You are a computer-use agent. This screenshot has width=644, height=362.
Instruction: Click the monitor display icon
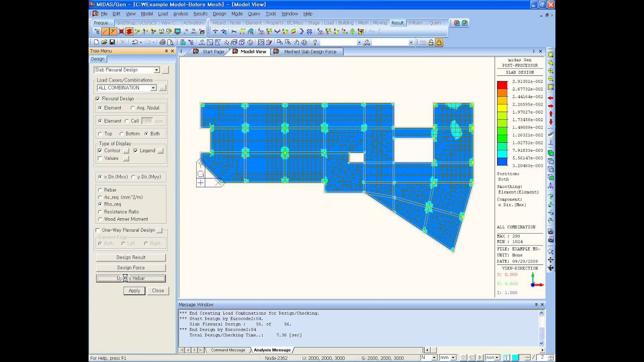178,31
